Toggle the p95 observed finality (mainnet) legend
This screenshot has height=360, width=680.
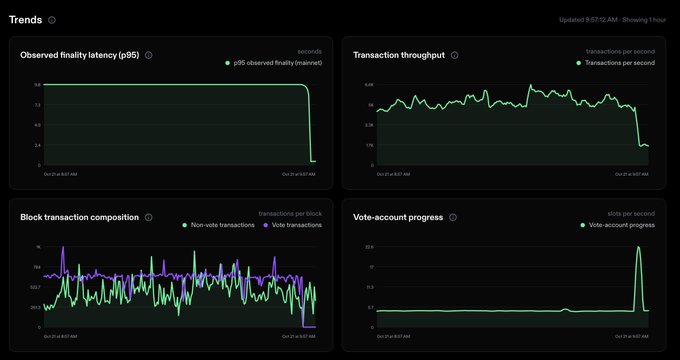(x=274, y=63)
